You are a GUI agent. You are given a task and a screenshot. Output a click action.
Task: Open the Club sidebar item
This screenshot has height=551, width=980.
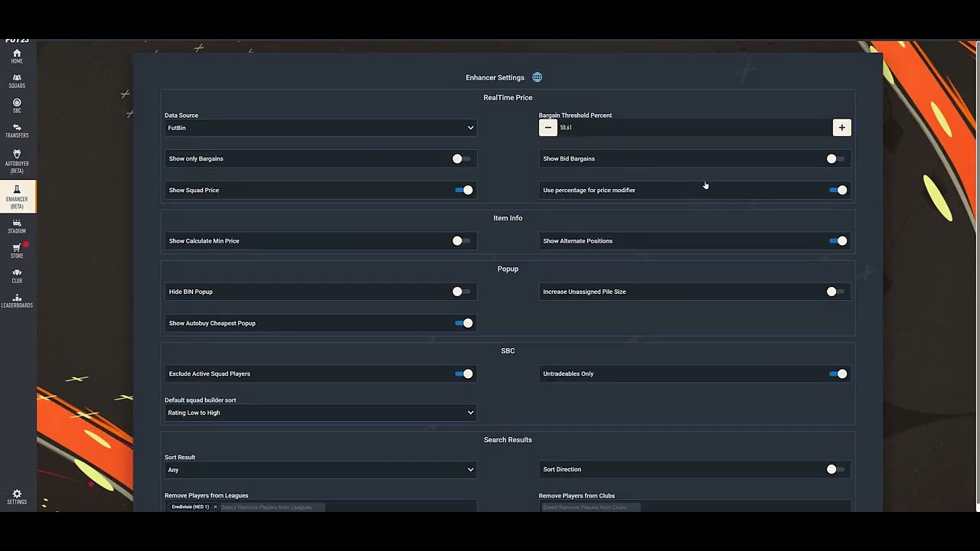17,276
